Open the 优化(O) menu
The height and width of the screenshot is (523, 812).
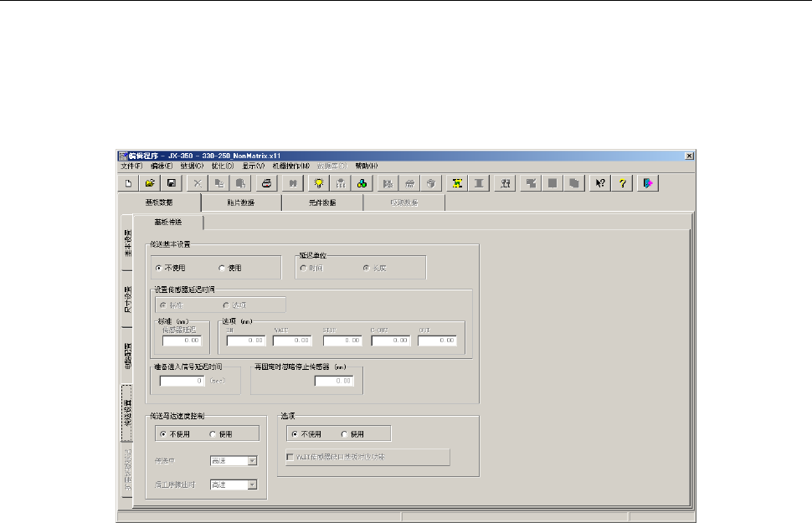pos(223,167)
